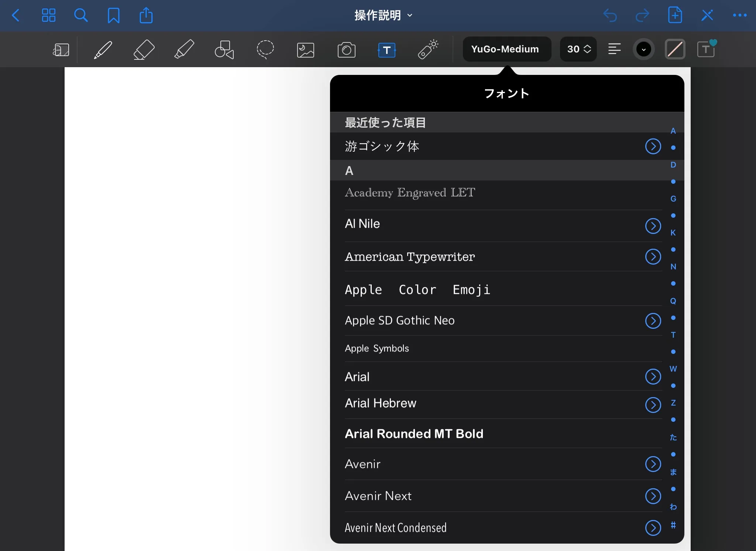Toggle the stylus mode icon

point(707,16)
